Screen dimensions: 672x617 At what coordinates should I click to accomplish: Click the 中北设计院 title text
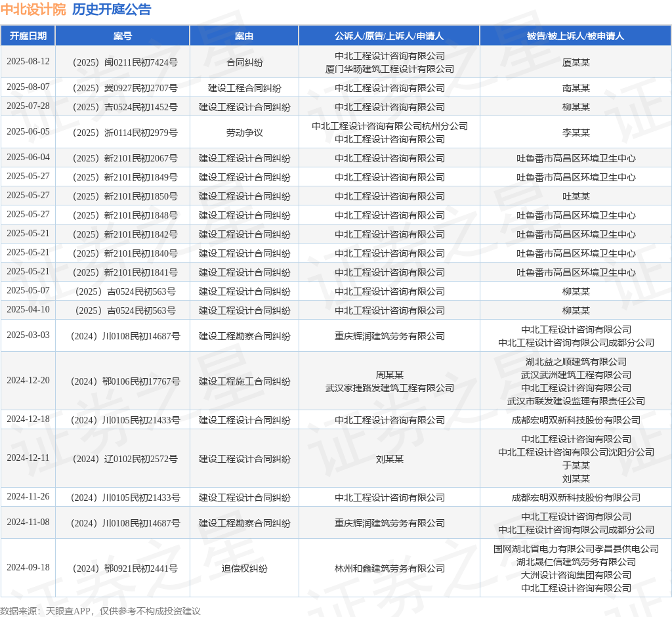(x=33, y=9)
